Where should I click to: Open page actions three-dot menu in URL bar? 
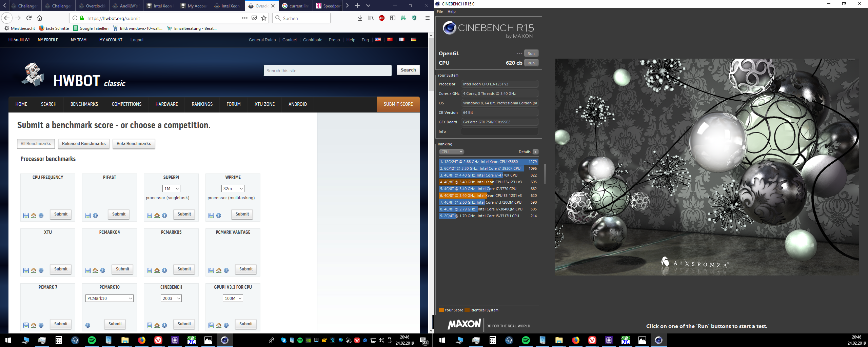(x=244, y=18)
